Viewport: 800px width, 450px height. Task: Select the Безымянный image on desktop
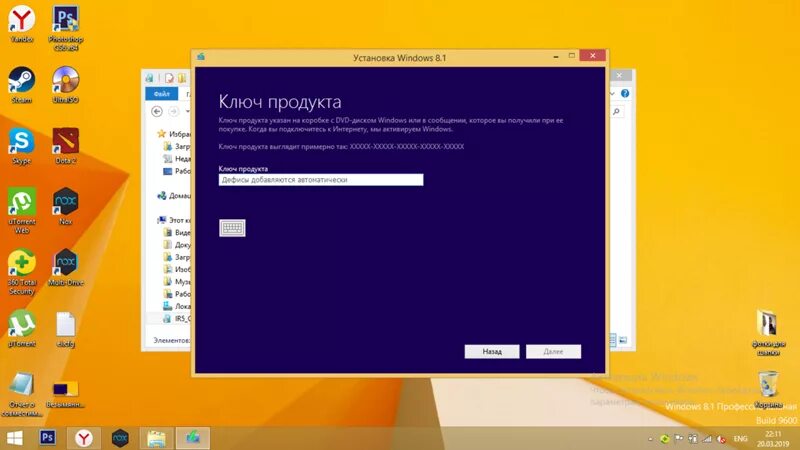(x=65, y=393)
